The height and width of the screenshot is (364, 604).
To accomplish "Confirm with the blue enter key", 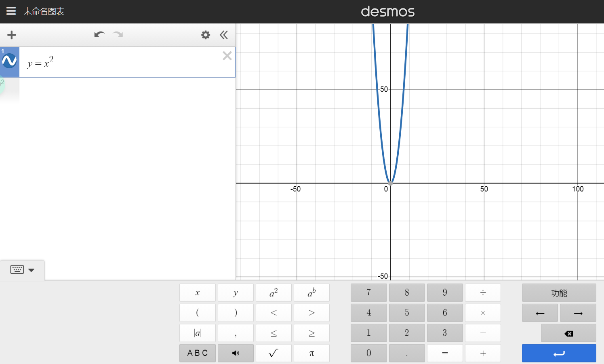I will click(559, 353).
